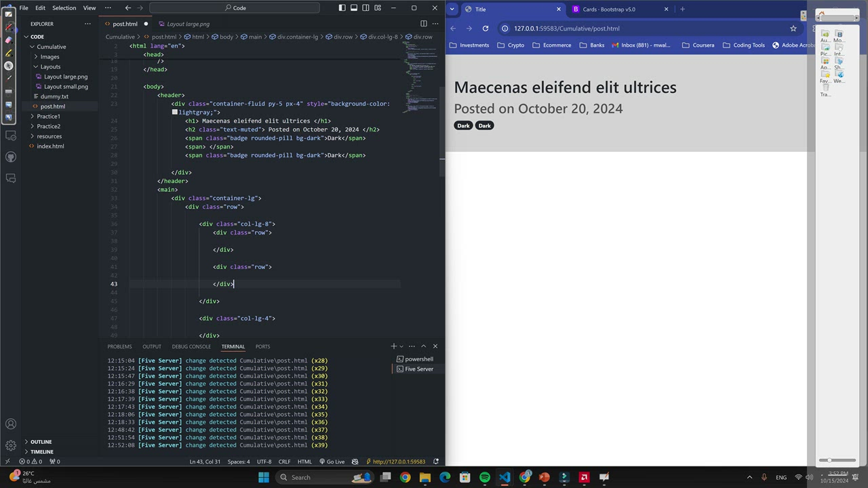This screenshot has width=868, height=488.
Task: Bookmark this page with the star icon
Action: pyautogui.click(x=793, y=28)
